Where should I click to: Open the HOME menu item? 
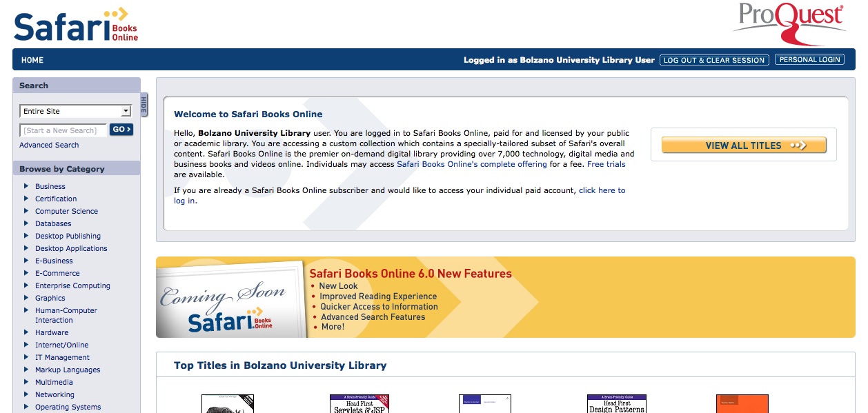[32, 60]
